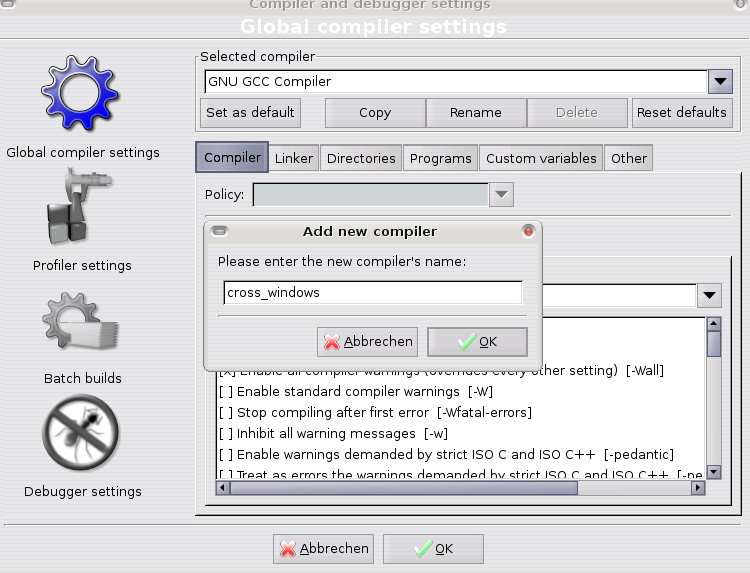This screenshot has width=750, height=573.
Task: Click 'Global compiler settings' sidebar label
Action: (83, 153)
